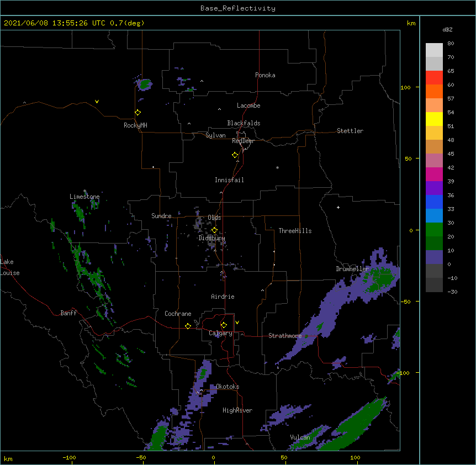Pick the yellow 54 dBZ legend swatch

434,119
